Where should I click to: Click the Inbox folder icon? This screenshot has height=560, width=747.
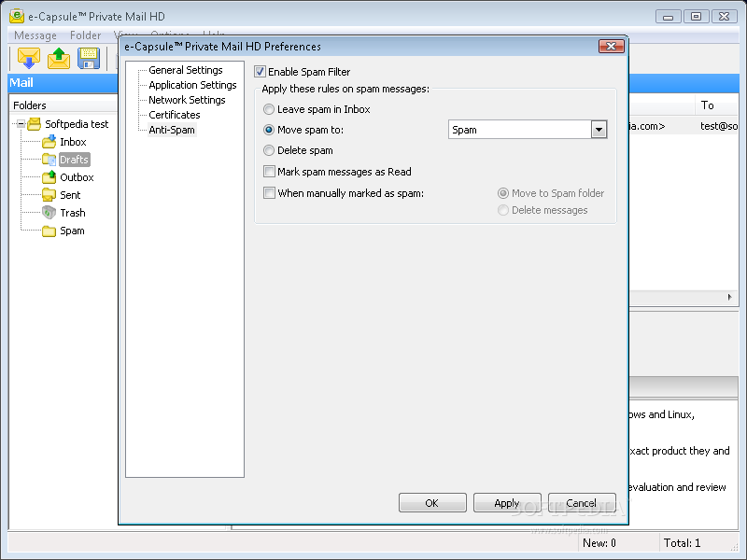(49, 142)
